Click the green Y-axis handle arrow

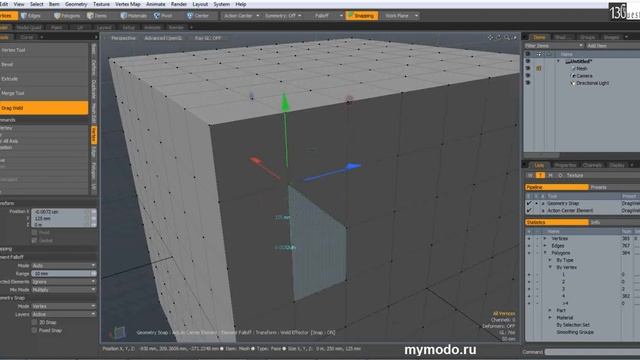pyautogui.click(x=285, y=102)
